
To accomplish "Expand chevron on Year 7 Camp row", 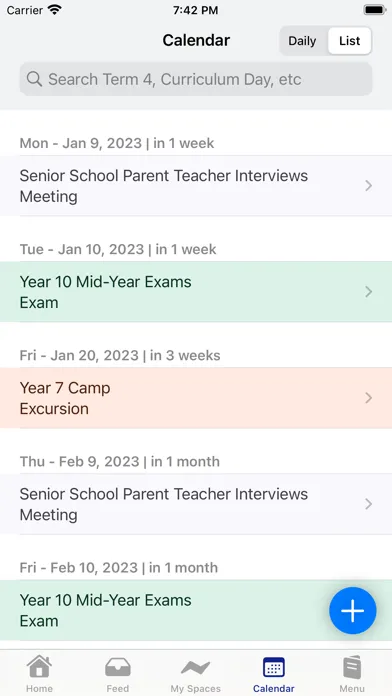I will coord(368,398).
